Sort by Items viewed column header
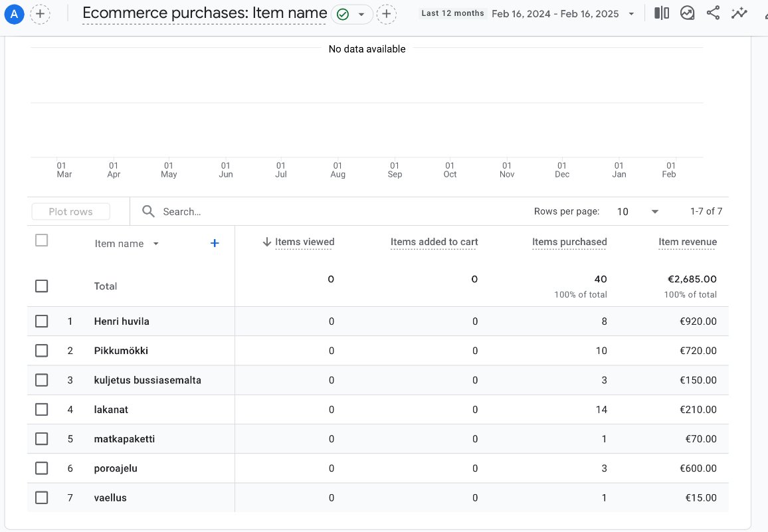Image resolution: width=768 pixels, height=532 pixels. point(304,242)
